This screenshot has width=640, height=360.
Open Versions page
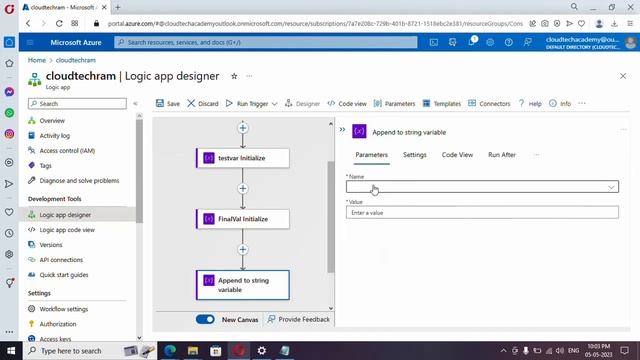click(x=51, y=245)
